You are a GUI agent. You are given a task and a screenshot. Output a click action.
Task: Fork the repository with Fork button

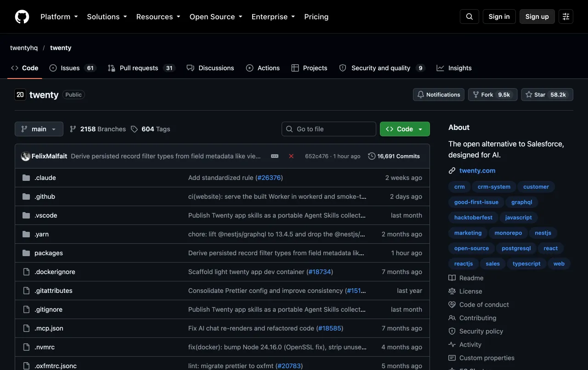[493, 95]
